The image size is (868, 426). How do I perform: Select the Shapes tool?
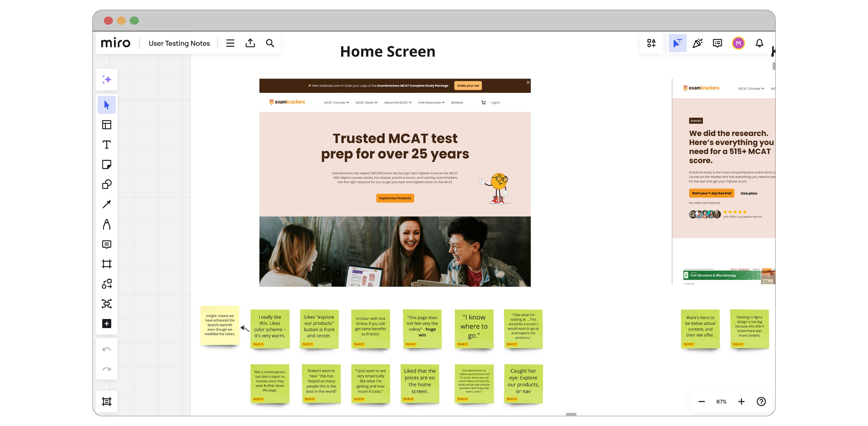[x=106, y=184]
